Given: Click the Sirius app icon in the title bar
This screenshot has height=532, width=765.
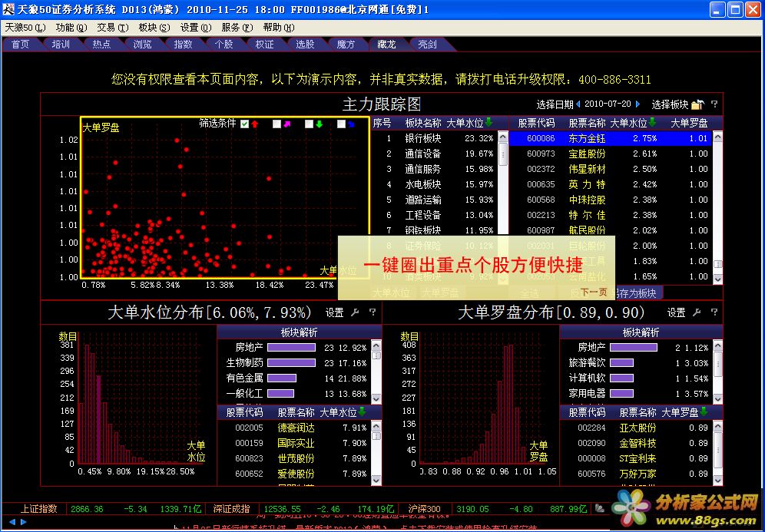Looking at the screenshot, I should (x=8, y=8).
